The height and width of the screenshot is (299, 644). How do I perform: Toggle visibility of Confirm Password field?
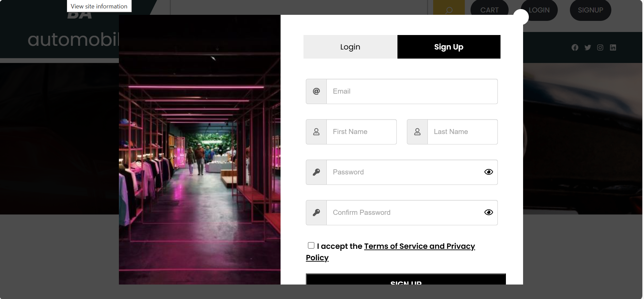[x=488, y=212]
